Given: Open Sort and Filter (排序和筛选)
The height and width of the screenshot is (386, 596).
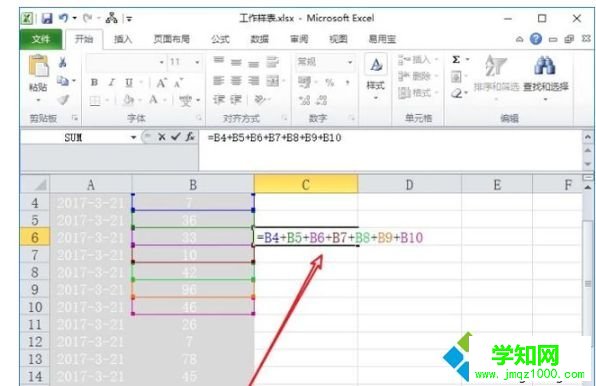Looking at the screenshot, I should (496, 78).
